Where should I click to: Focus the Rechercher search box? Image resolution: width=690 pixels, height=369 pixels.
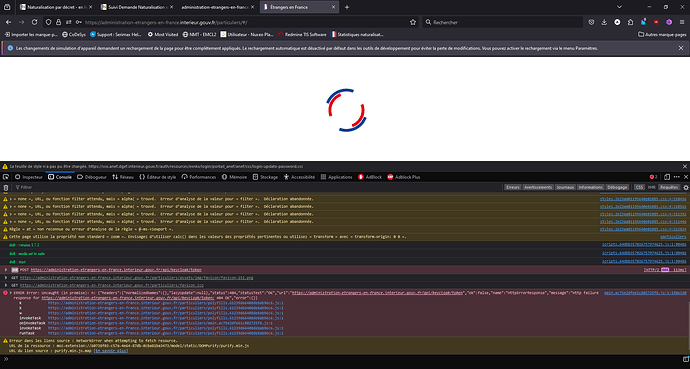[503, 22]
